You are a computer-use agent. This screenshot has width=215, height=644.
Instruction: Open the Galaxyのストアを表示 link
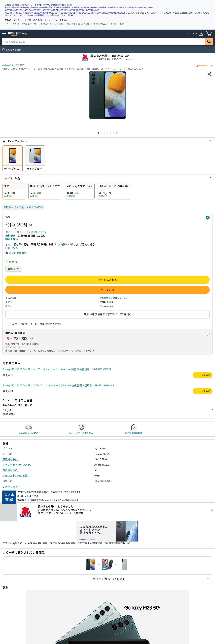(x=13, y=65)
